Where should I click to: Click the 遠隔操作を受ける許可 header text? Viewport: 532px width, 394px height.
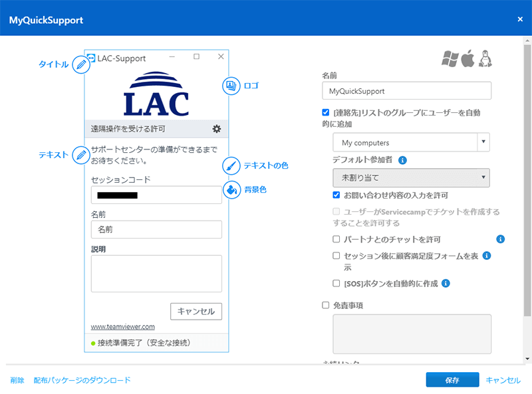[x=128, y=129]
